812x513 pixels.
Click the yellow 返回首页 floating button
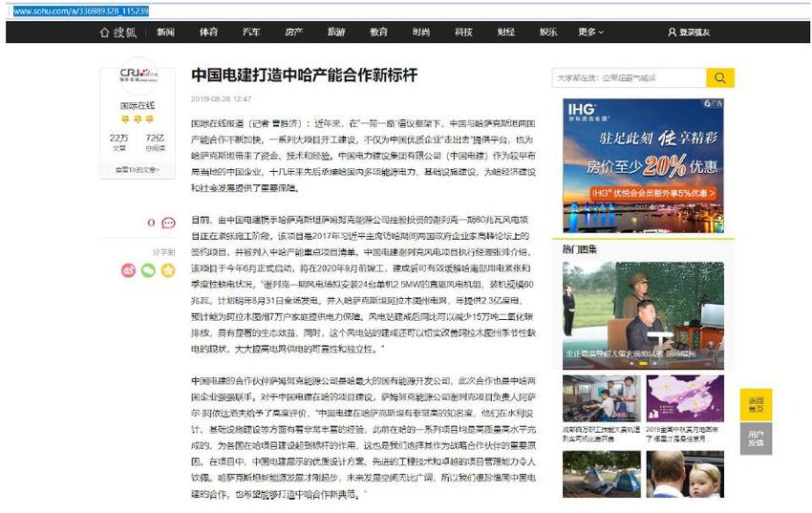[x=756, y=405]
